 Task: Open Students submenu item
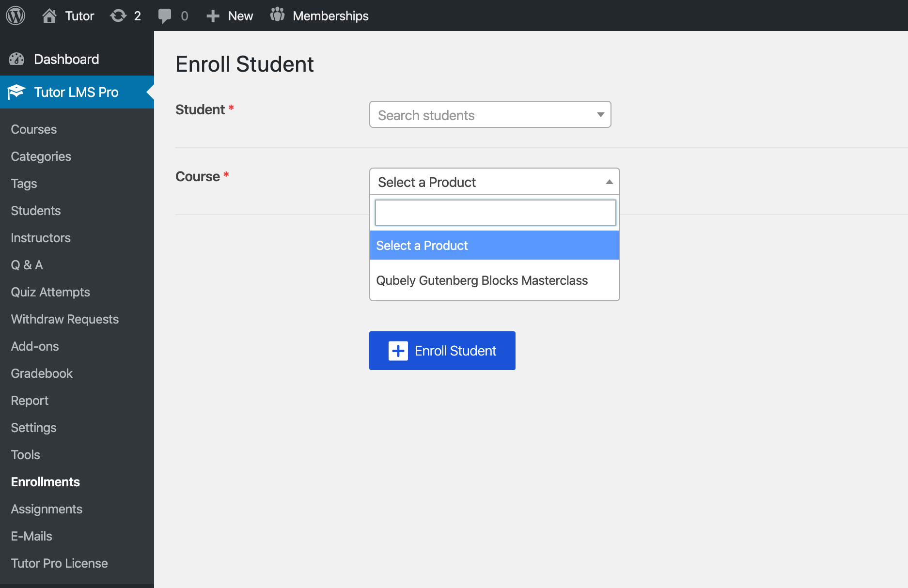click(36, 211)
